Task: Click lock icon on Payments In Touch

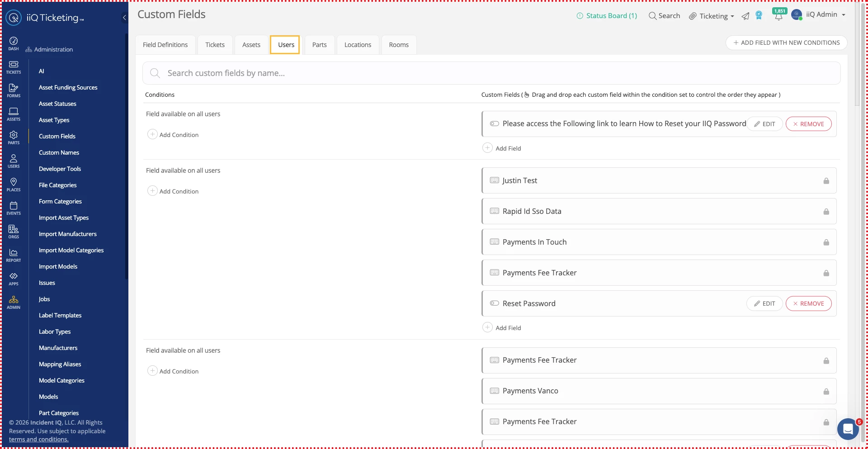Action: click(x=826, y=242)
